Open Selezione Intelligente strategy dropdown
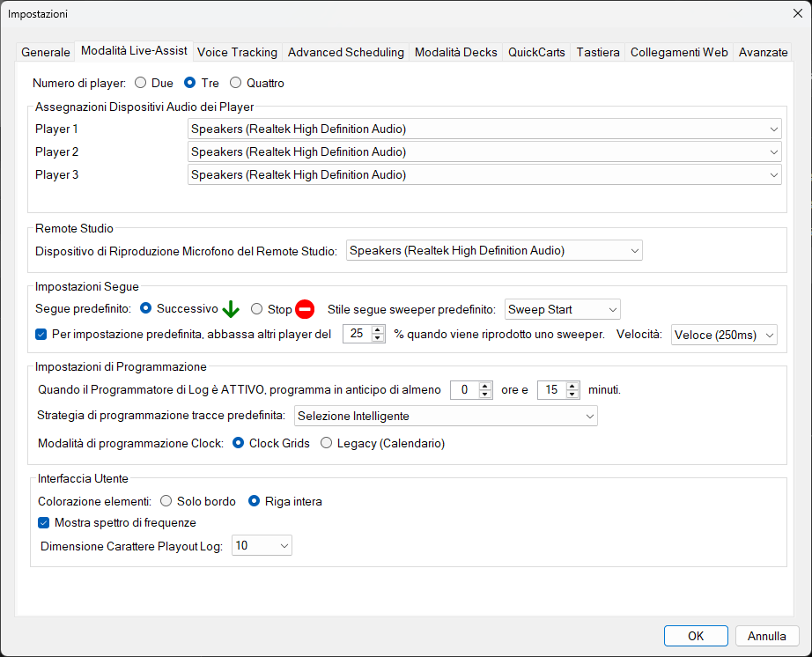The width and height of the screenshot is (812, 657). pyautogui.click(x=446, y=417)
